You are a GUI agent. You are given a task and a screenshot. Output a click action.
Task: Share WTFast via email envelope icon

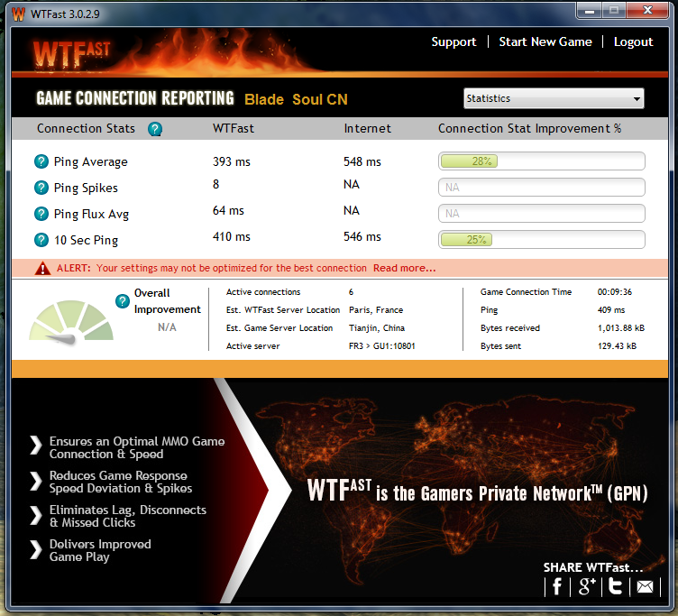(645, 587)
